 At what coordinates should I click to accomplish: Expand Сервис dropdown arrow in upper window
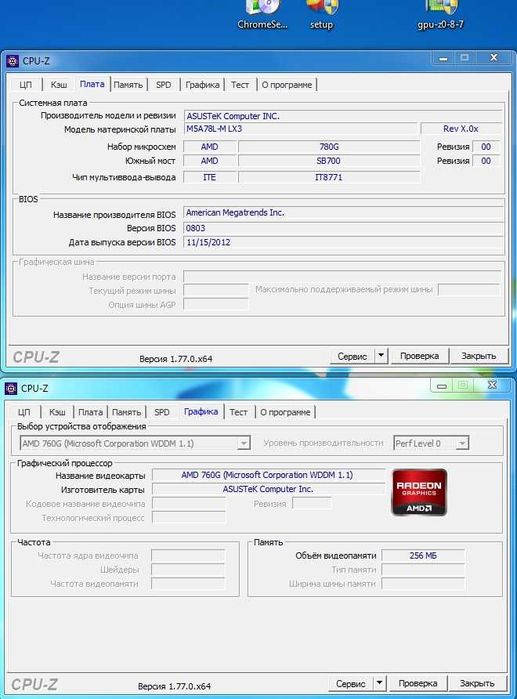[x=381, y=356]
